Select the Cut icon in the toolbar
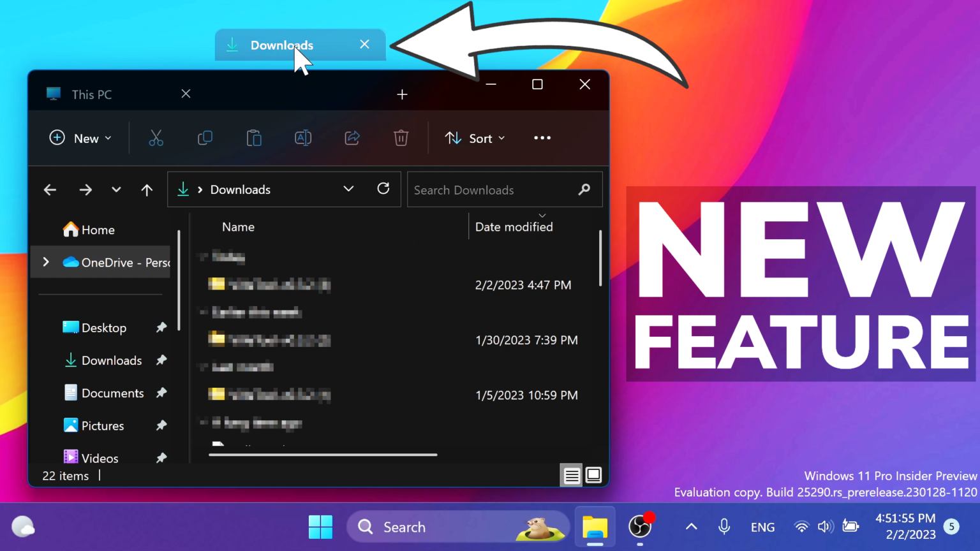Screen dimensions: 980x551 pos(156,138)
